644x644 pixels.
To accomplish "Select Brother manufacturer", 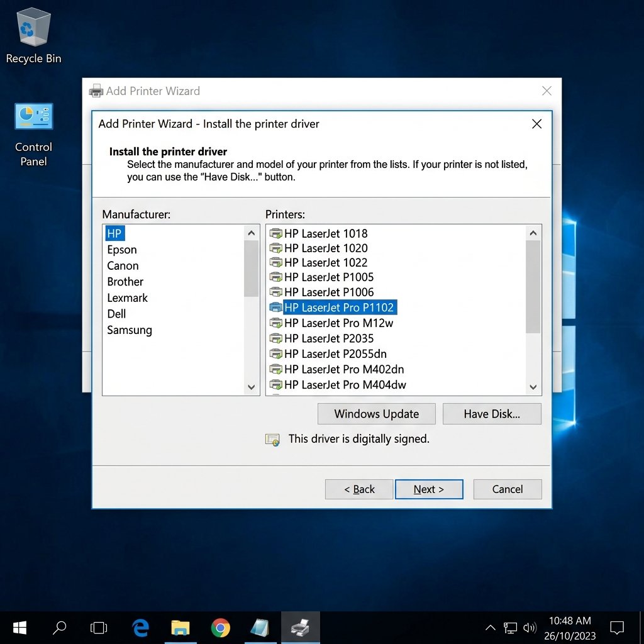I will [125, 282].
